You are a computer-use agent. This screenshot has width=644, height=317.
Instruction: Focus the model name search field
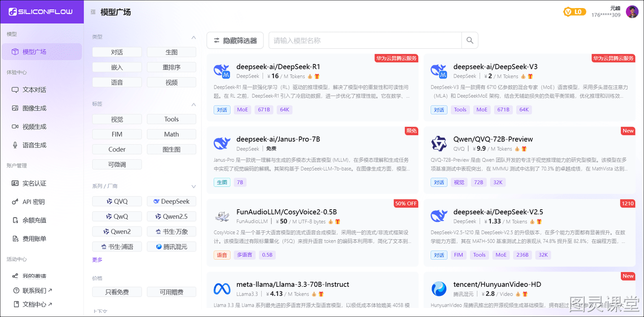[x=365, y=40]
